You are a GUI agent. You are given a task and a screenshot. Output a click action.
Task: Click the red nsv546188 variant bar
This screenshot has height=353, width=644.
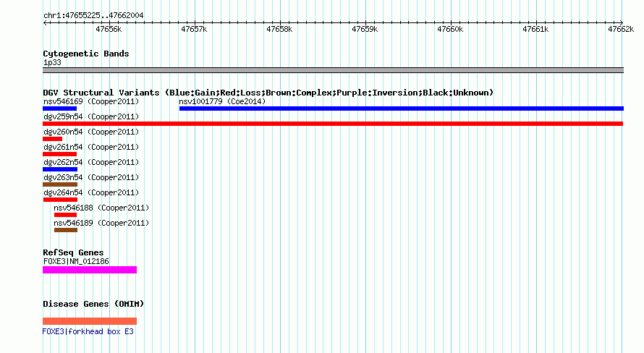click(x=65, y=215)
